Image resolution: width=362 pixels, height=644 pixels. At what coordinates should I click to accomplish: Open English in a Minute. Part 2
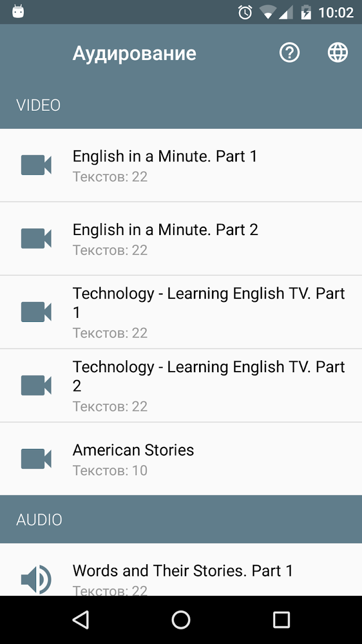(181, 239)
